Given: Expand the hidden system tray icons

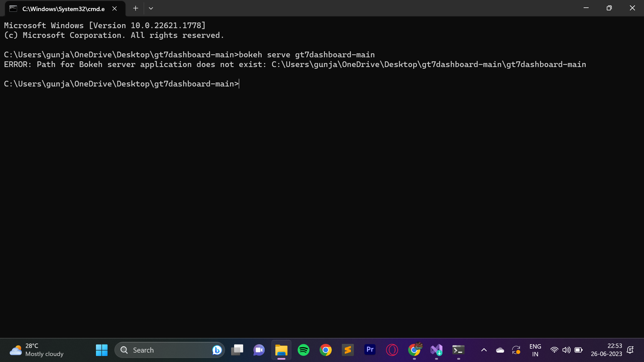Looking at the screenshot, I should pyautogui.click(x=484, y=350).
